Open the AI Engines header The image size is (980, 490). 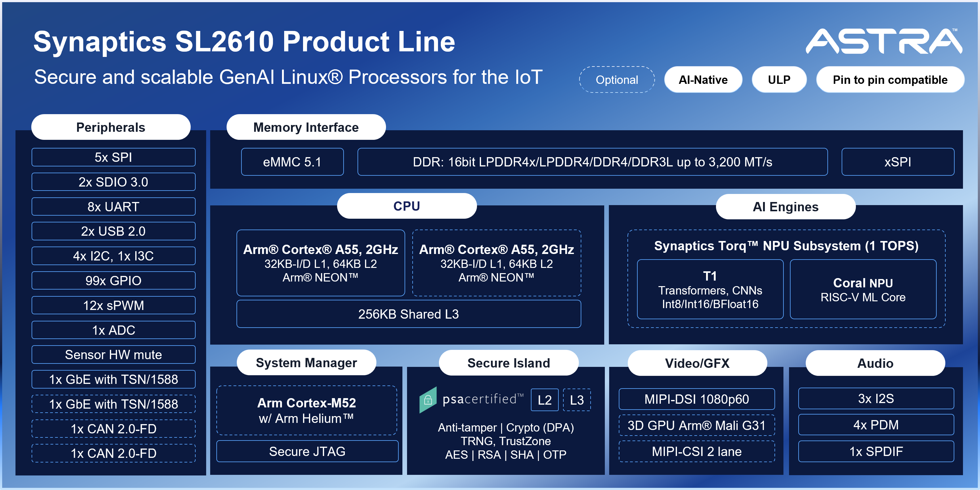point(785,207)
